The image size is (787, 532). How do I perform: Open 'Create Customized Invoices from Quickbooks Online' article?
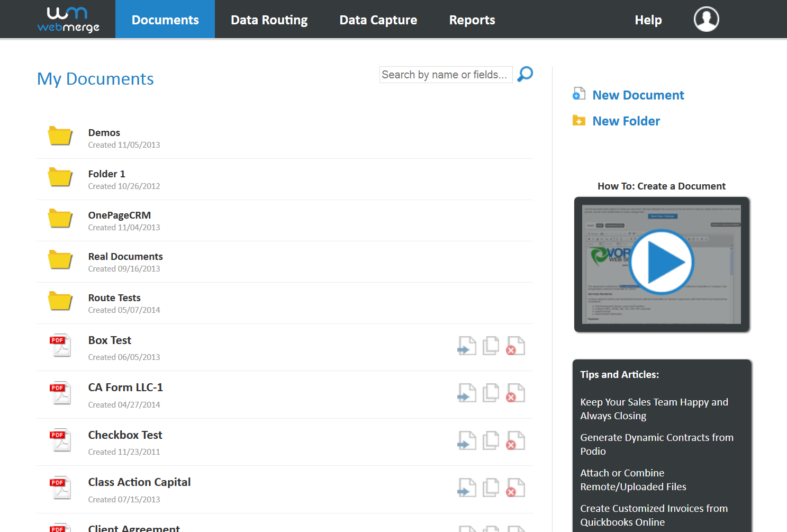654,515
